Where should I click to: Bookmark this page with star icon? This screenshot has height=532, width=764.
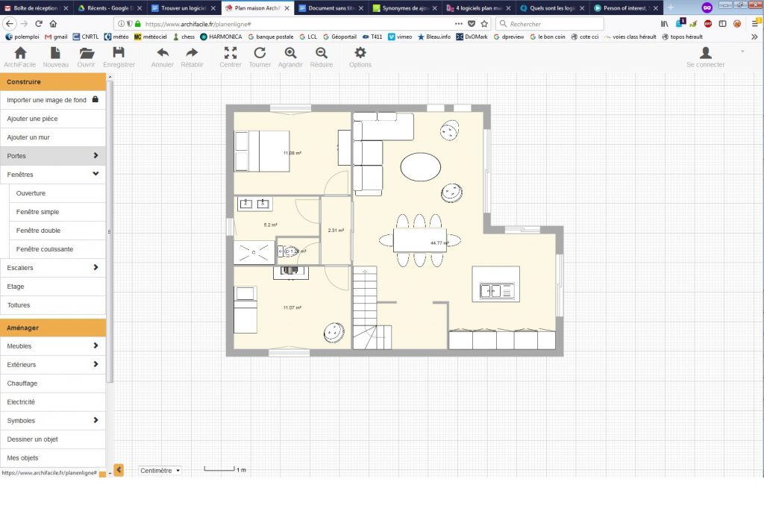484,23
